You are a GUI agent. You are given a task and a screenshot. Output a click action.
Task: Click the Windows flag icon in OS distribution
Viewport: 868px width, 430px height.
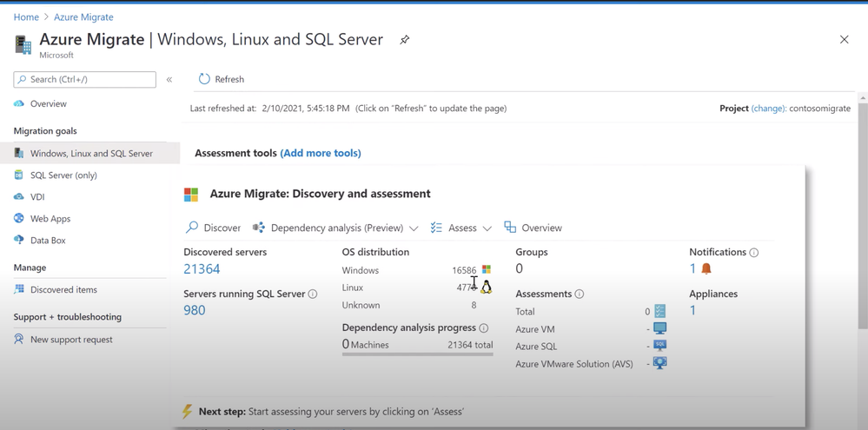coord(486,269)
